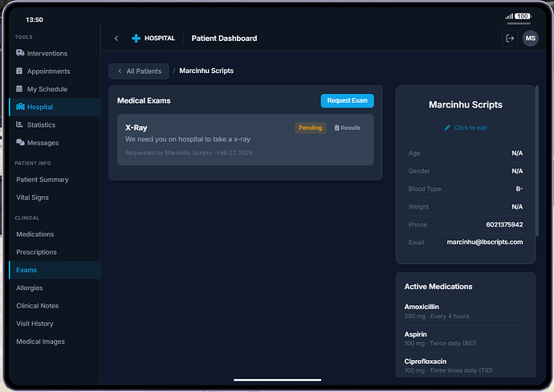This screenshot has width=554, height=392.
Task: Click the Interventions ambulance icon
Action: 20,53
